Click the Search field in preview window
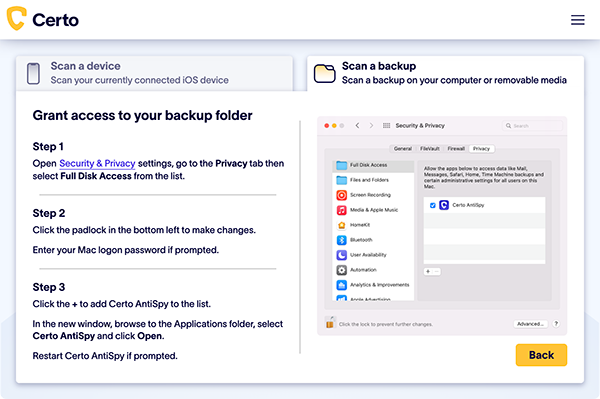Viewport: 600px width, 399px height. pyautogui.click(x=532, y=125)
